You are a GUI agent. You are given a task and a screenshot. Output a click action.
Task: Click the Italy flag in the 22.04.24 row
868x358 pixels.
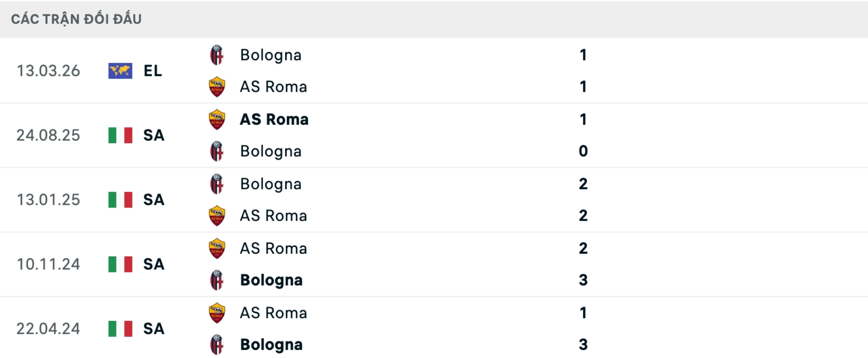(x=120, y=329)
